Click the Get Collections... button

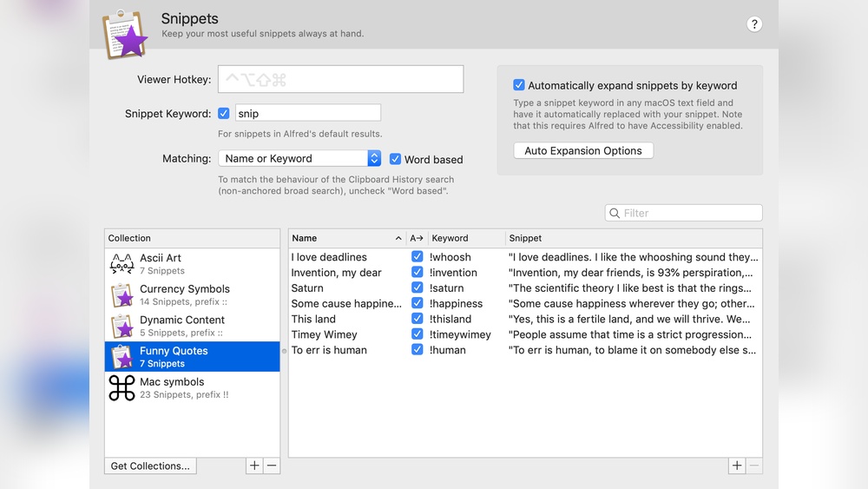tap(150, 466)
